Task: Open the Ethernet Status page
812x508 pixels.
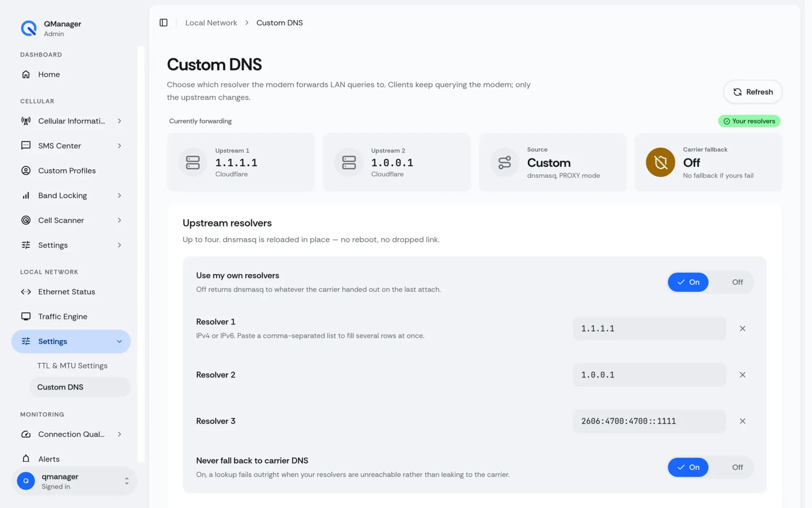Action: [x=71, y=292]
